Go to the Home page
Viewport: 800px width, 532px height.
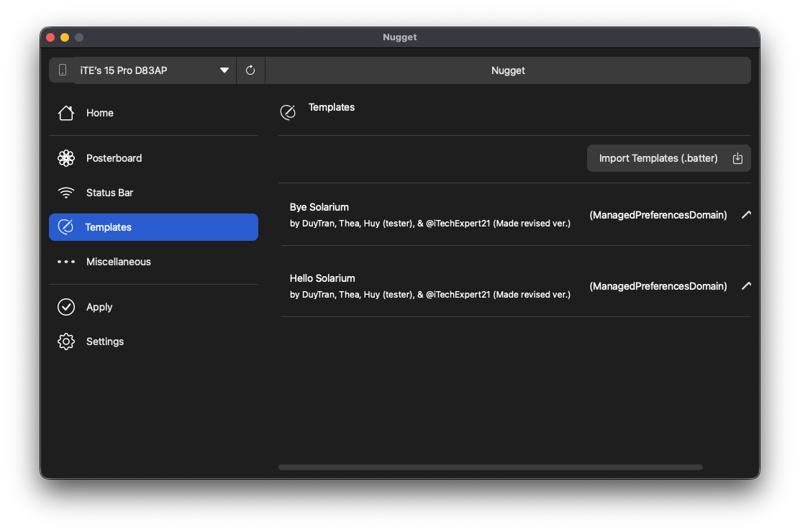pos(153,113)
